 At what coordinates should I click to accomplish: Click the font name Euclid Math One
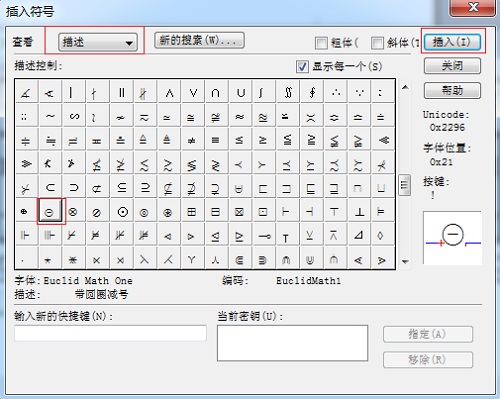88,281
